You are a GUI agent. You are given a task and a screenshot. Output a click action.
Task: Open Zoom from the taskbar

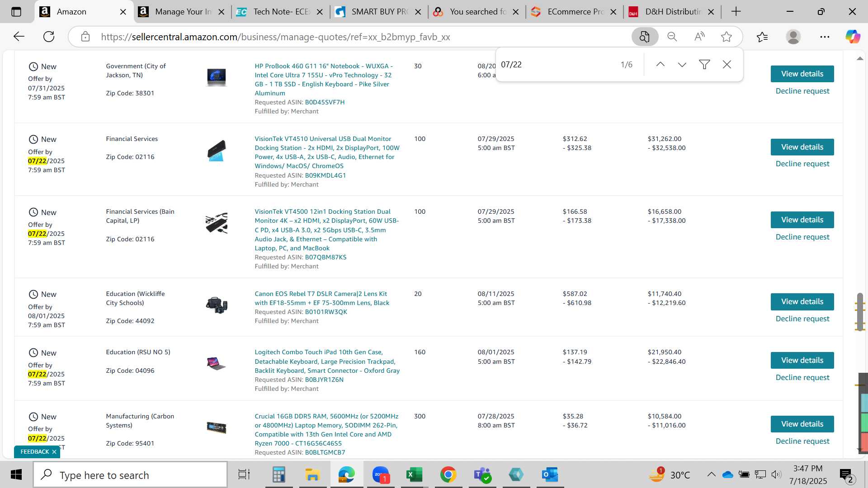click(x=381, y=475)
